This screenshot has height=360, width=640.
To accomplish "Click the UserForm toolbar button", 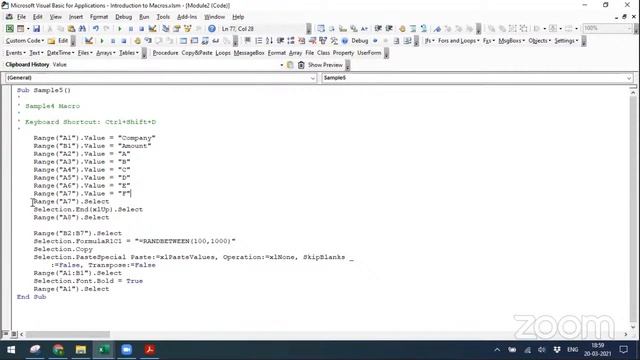I will 369,53.
